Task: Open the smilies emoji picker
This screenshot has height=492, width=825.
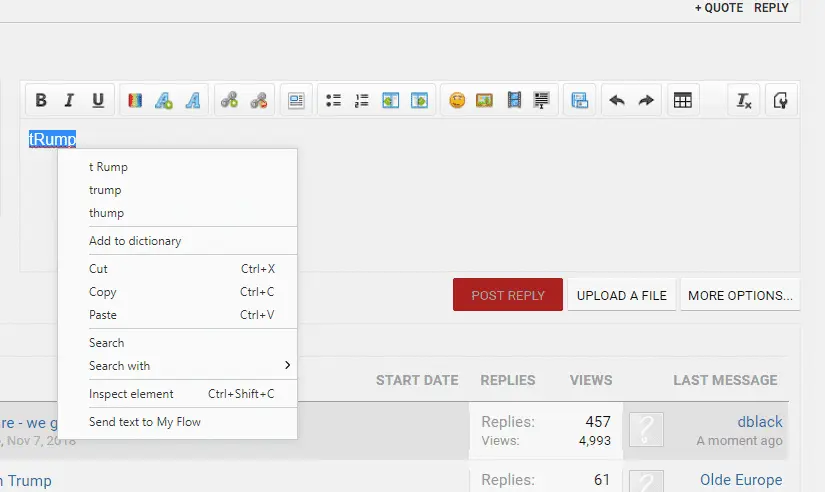Action: (x=457, y=100)
